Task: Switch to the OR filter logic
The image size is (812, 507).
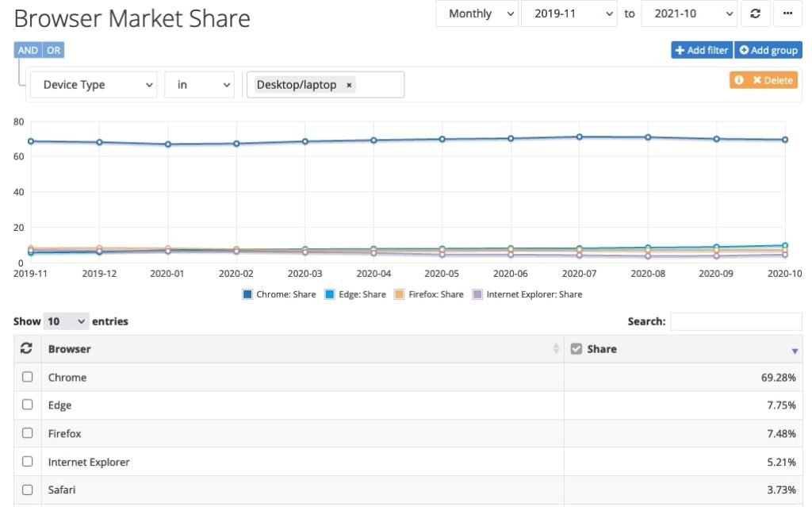Action: [x=54, y=50]
